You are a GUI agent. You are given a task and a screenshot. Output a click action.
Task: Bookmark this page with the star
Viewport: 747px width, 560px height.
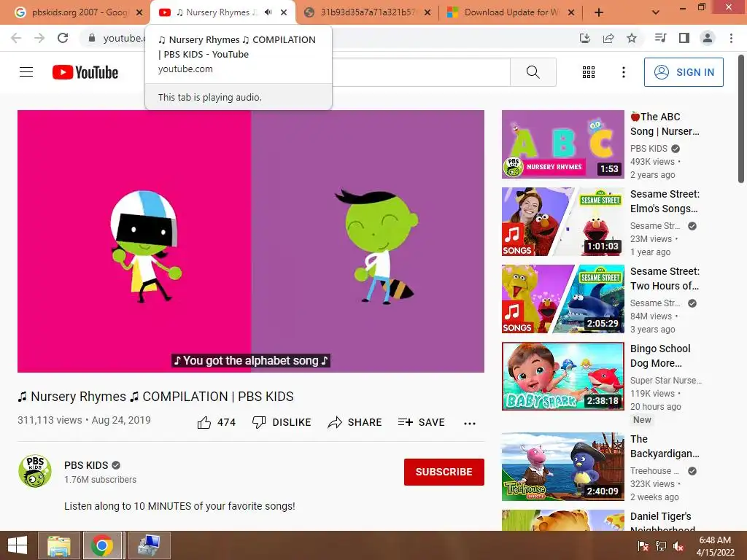pyautogui.click(x=632, y=38)
